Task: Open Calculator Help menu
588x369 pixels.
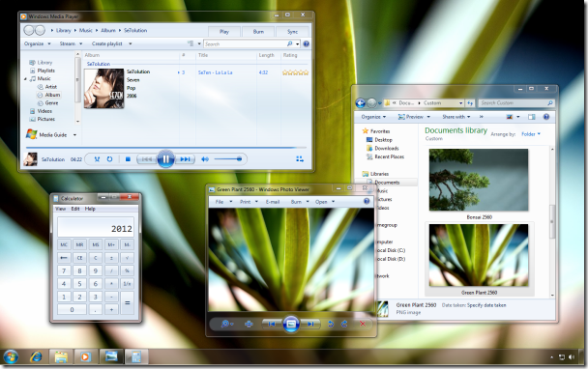Action: point(90,209)
